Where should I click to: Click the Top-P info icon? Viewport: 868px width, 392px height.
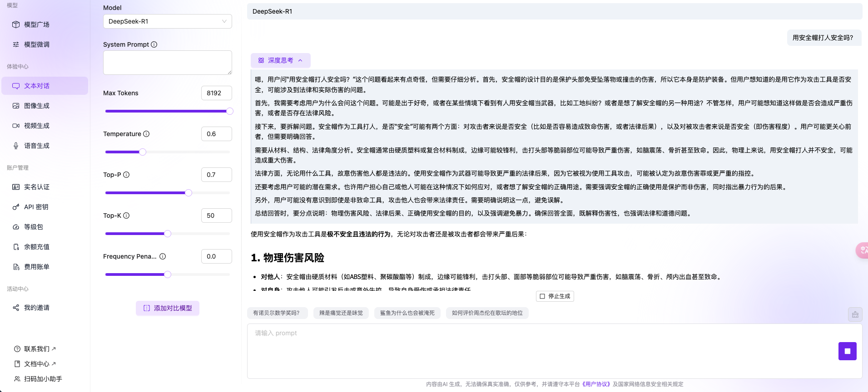[126, 175]
